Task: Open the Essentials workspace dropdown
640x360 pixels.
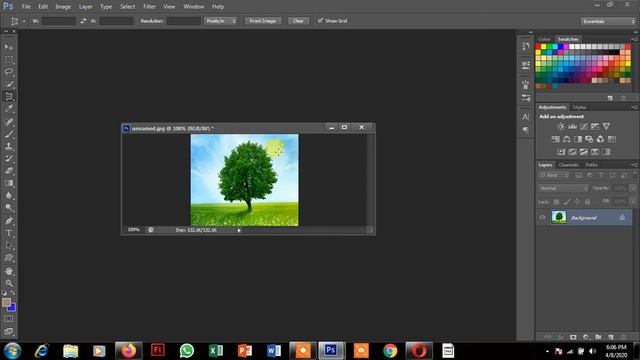Action: (608, 21)
